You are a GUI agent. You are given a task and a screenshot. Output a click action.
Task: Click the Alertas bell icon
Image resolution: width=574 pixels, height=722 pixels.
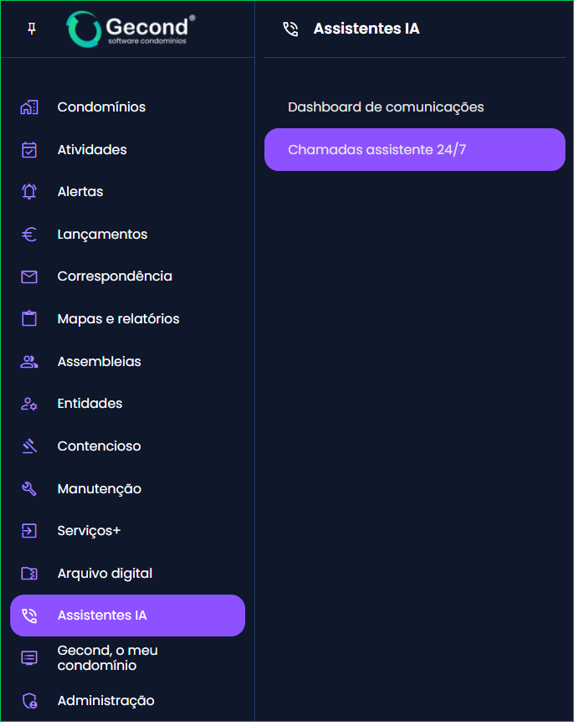pos(29,192)
